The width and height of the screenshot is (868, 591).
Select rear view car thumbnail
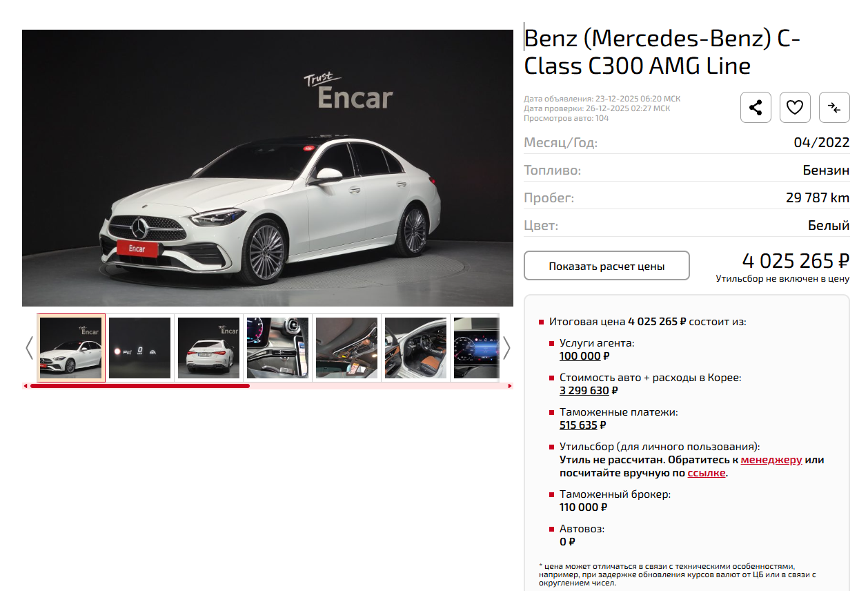pos(208,348)
